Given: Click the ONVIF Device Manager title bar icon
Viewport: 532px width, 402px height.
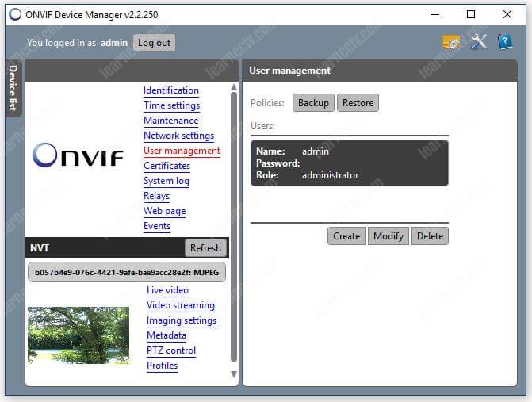Looking at the screenshot, I should pos(15,14).
